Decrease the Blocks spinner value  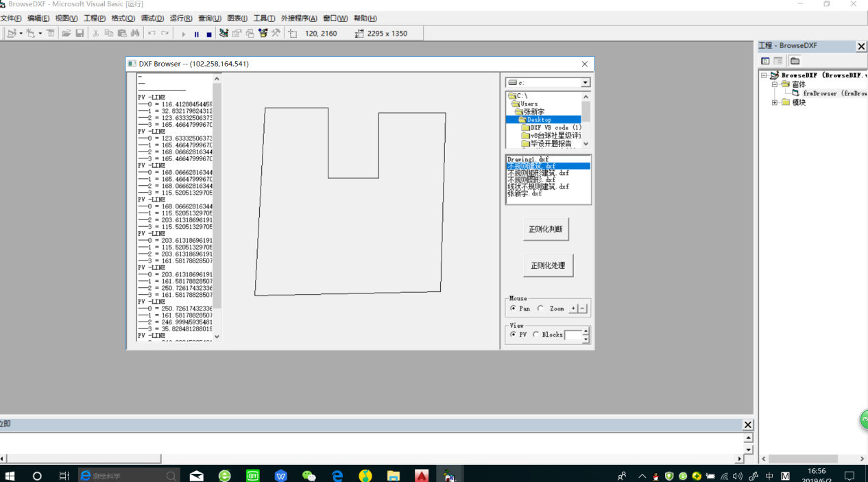pyautogui.click(x=586, y=339)
